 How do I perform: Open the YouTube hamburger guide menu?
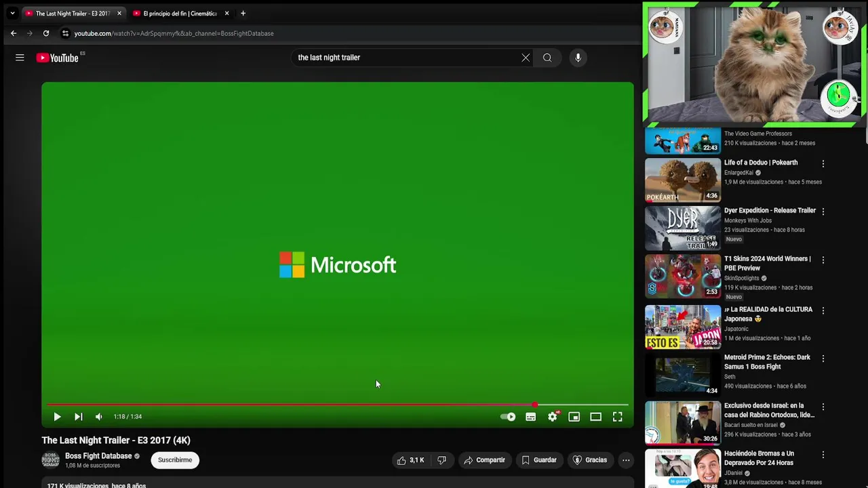[20, 58]
